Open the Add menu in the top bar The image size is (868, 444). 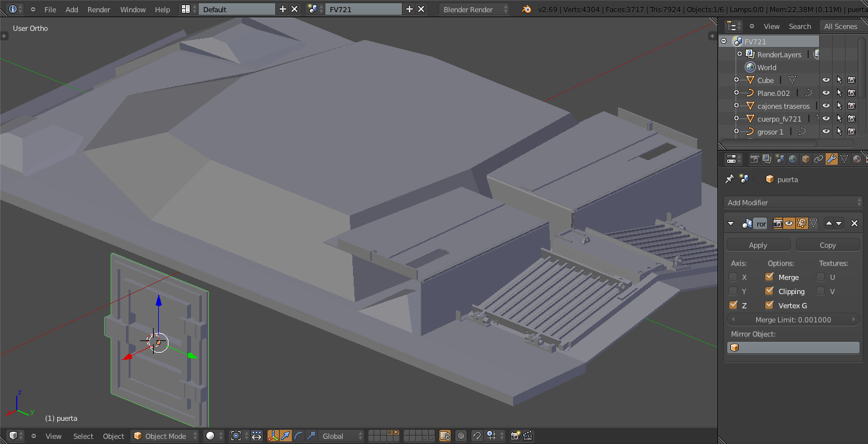[x=72, y=9]
